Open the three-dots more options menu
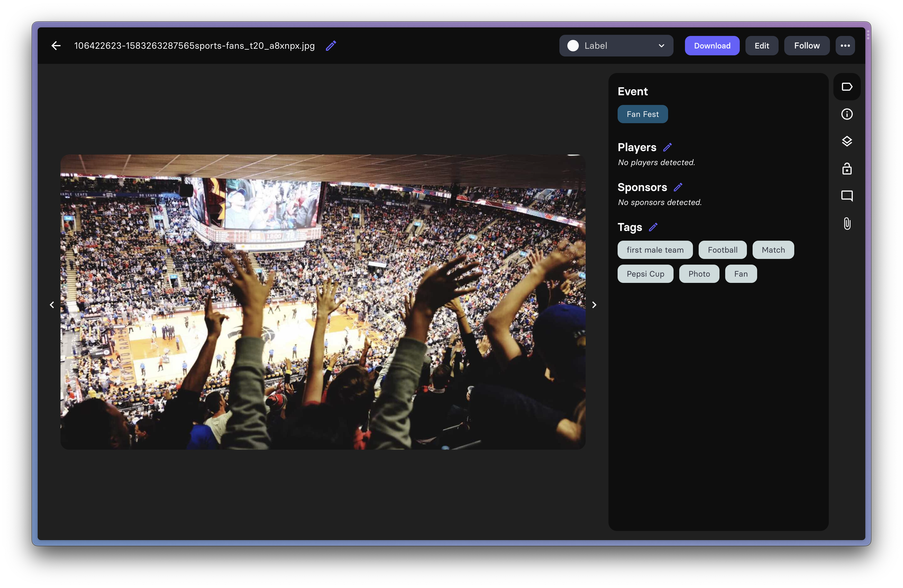Image resolution: width=903 pixels, height=588 pixels. 845,46
